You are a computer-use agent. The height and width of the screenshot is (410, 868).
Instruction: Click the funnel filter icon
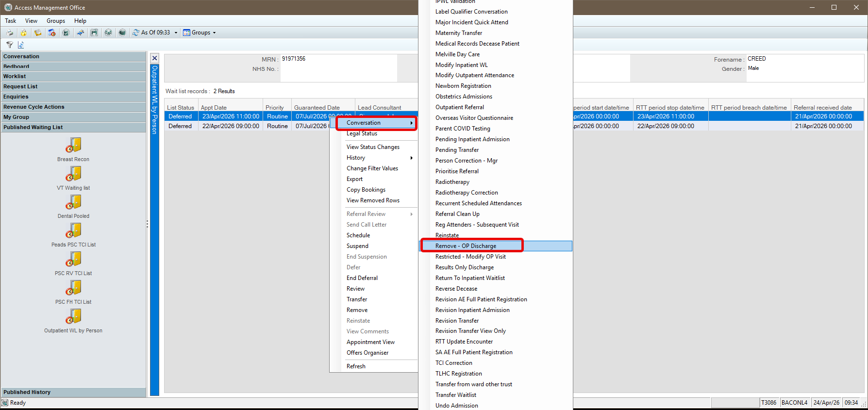(10, 45)
